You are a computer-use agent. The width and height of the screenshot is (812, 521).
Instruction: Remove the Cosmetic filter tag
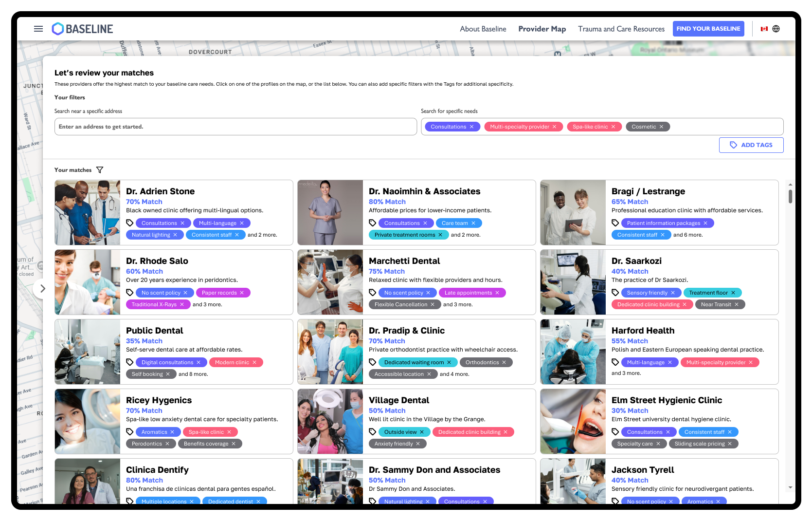tap(661, 127)
